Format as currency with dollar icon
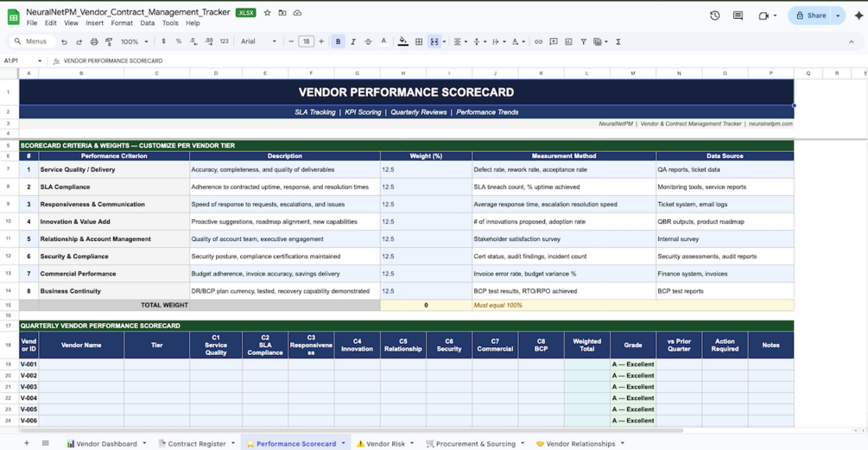 [163, 41]
